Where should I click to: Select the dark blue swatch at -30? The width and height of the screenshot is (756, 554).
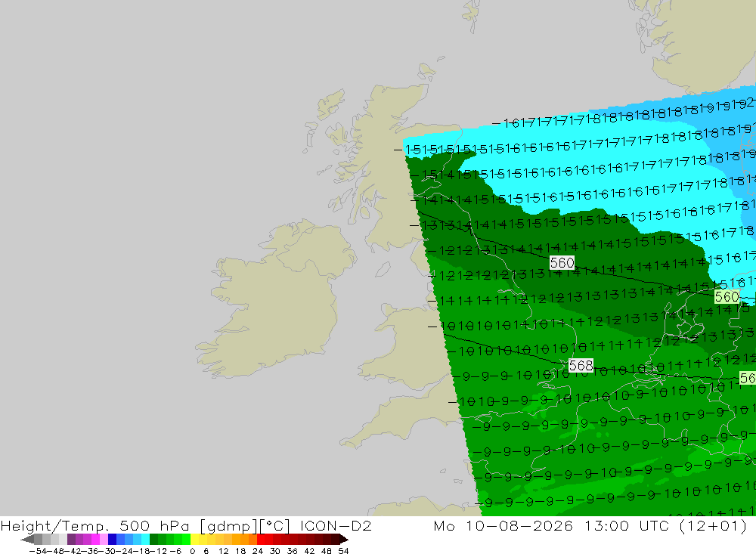112,540
